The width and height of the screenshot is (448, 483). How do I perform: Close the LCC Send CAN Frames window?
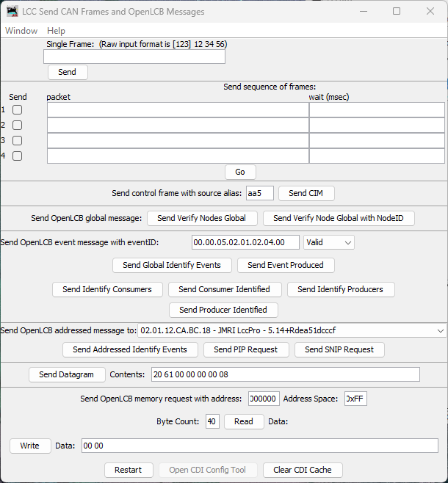(x=430, y=12)
